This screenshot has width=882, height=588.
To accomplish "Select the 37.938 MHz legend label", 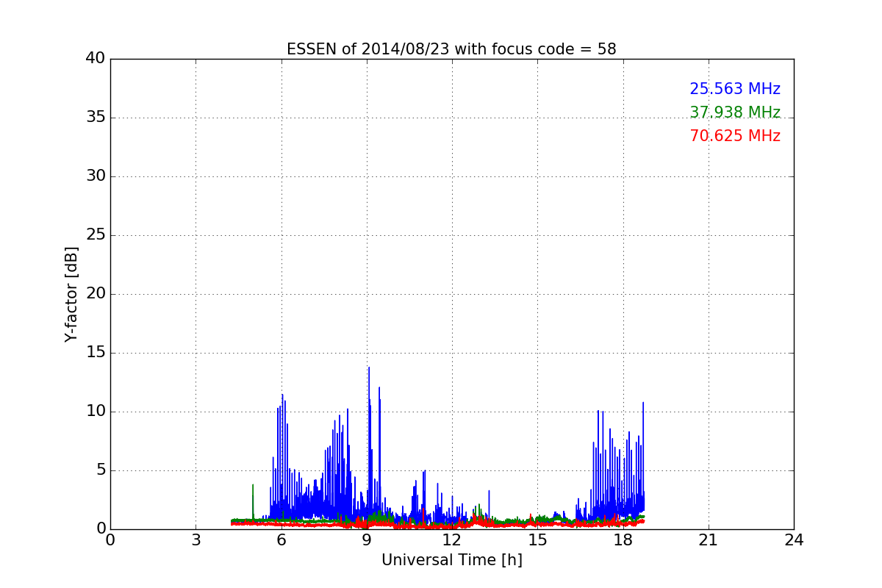I will tap(735, 112).
